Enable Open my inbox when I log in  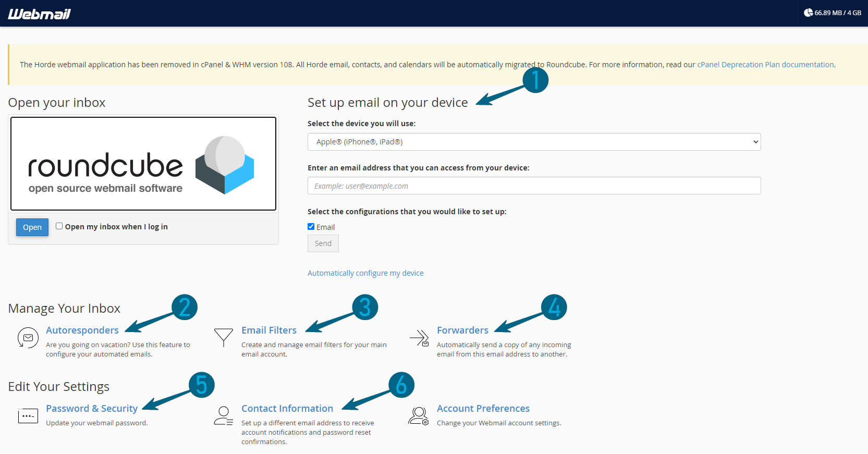click(59, 226)
